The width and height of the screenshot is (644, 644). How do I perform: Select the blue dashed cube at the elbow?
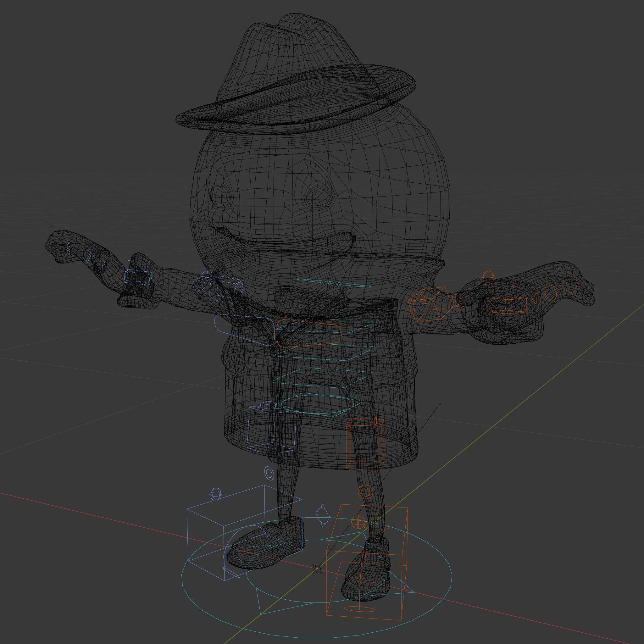click(x=226, y=289)
